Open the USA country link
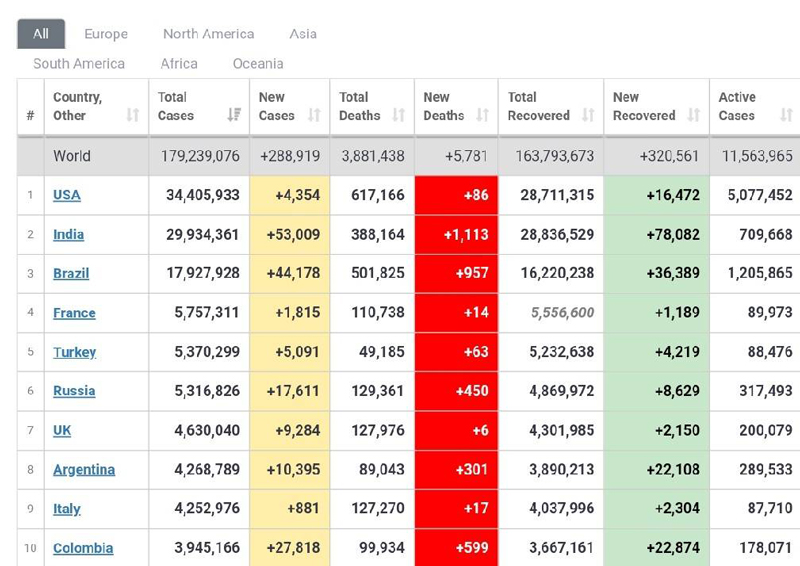800x566 pixels. coord(67,195)
